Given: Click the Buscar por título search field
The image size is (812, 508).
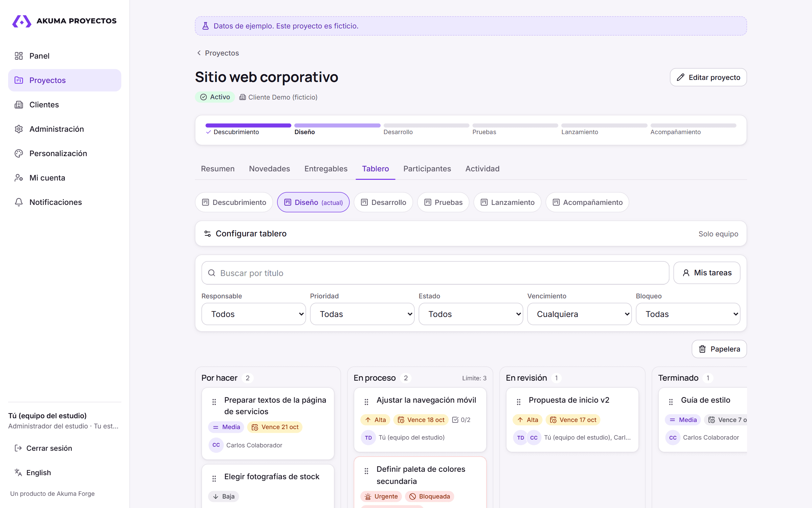Looking at the screenshot, I should (435, 273).
